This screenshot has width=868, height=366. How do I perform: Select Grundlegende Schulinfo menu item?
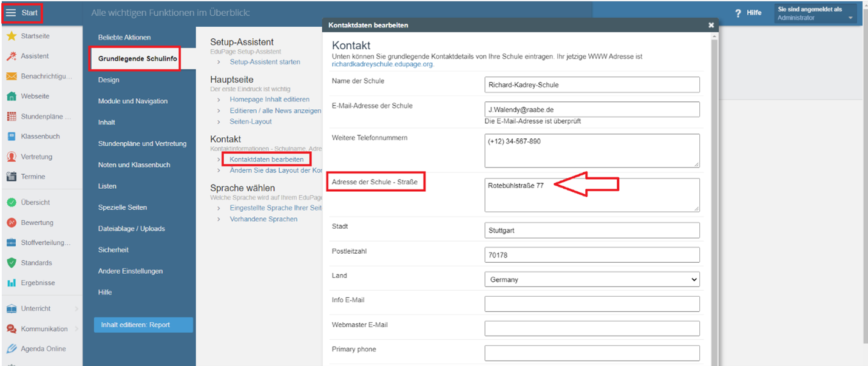tap(138, 59)
